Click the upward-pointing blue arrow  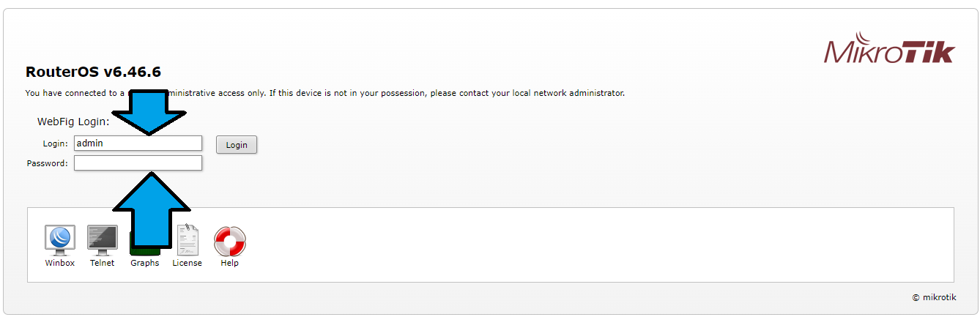click(151, 212)
